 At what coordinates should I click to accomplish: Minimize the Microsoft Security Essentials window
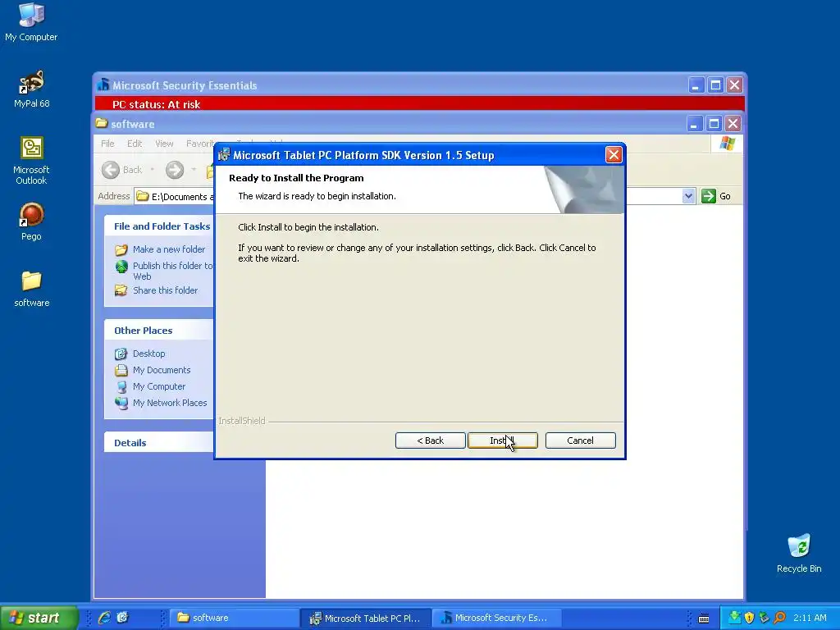[696, 85]
